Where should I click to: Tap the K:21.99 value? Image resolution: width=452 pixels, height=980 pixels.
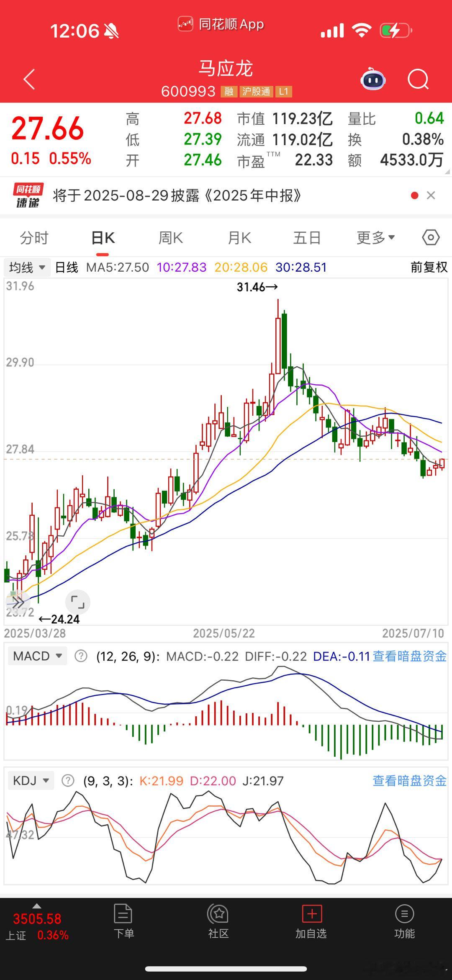pos(161,781)
